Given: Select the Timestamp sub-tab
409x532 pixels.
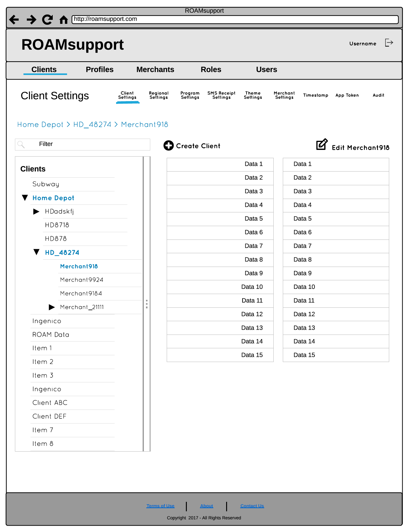Looking at the screenshot, I should pos(316,95).
